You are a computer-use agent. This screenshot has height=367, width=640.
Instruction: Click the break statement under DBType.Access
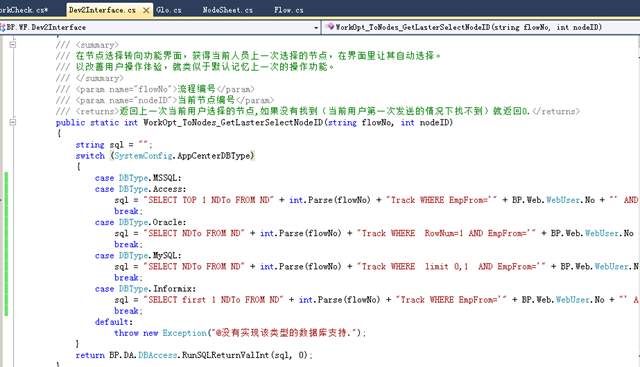coord(128,211)
